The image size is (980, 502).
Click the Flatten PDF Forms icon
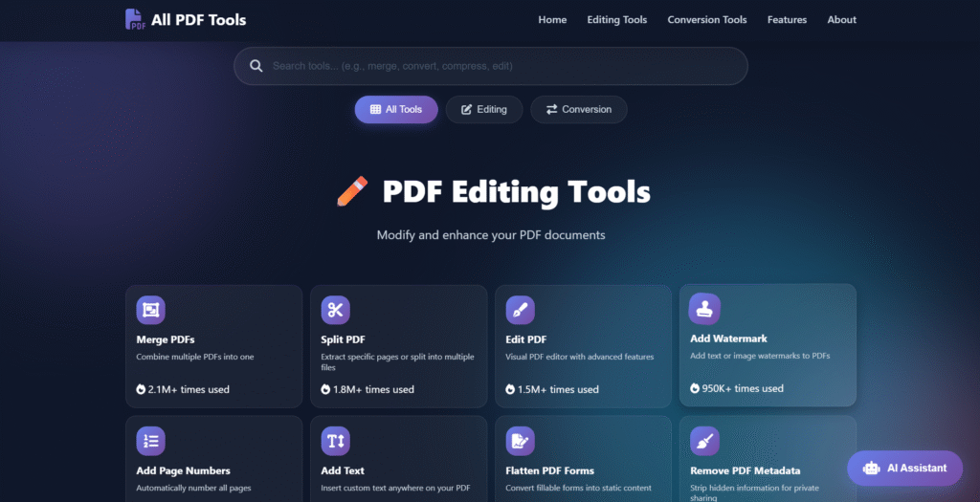pyautogui.click(x=520, y=441)
